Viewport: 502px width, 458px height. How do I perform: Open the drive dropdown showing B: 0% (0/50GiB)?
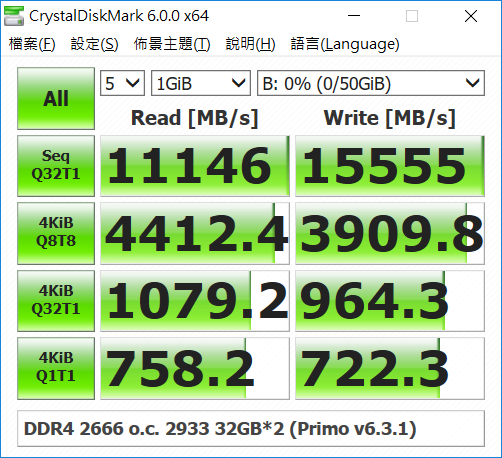click(x=371, y=83)
